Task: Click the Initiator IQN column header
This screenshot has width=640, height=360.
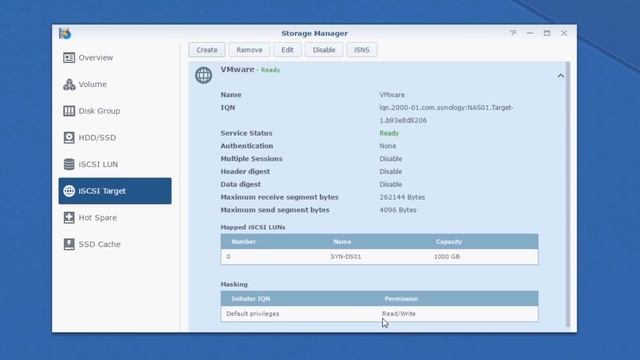Action: [x=251, y=299]
